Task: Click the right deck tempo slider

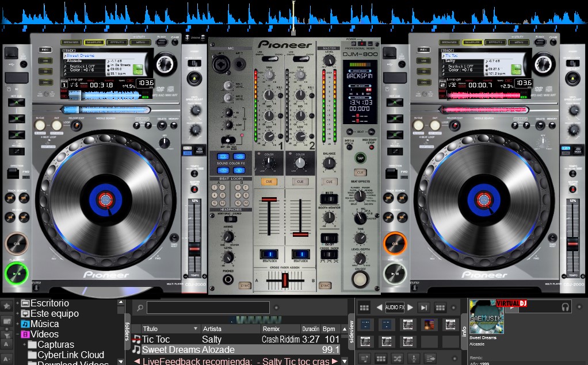Action: coord(572,244)
